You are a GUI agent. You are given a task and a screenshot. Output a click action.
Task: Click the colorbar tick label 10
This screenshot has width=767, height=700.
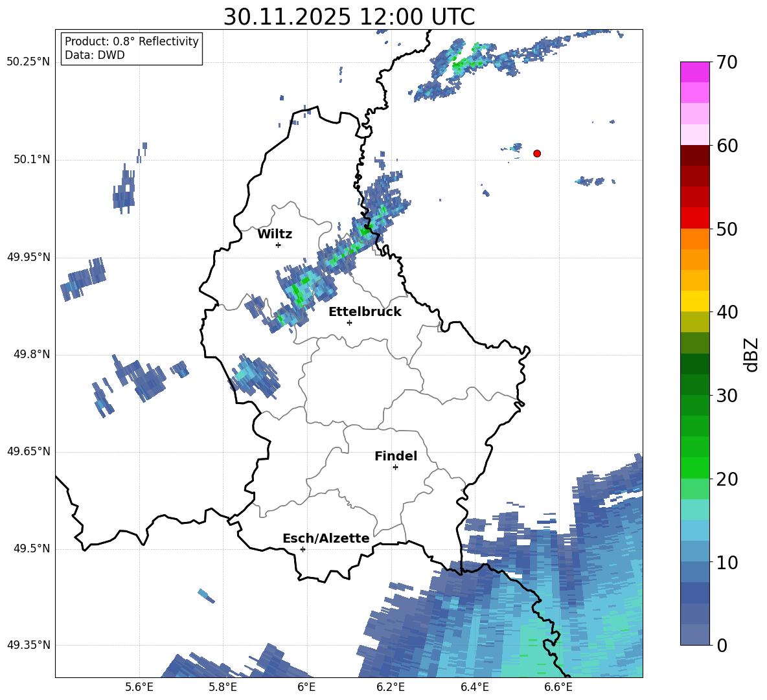(x=727, y=562)
